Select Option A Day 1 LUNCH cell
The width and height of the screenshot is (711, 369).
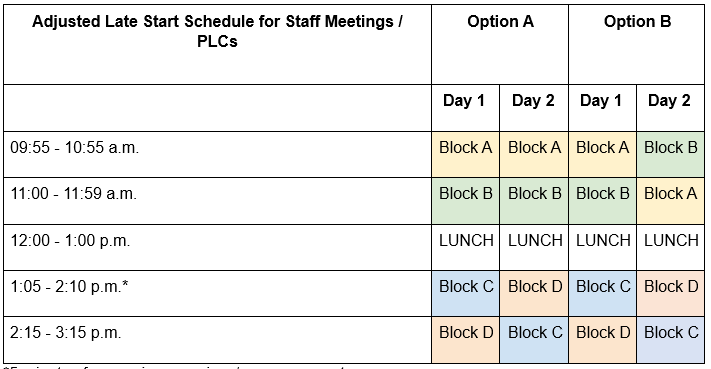pos(465,248)
